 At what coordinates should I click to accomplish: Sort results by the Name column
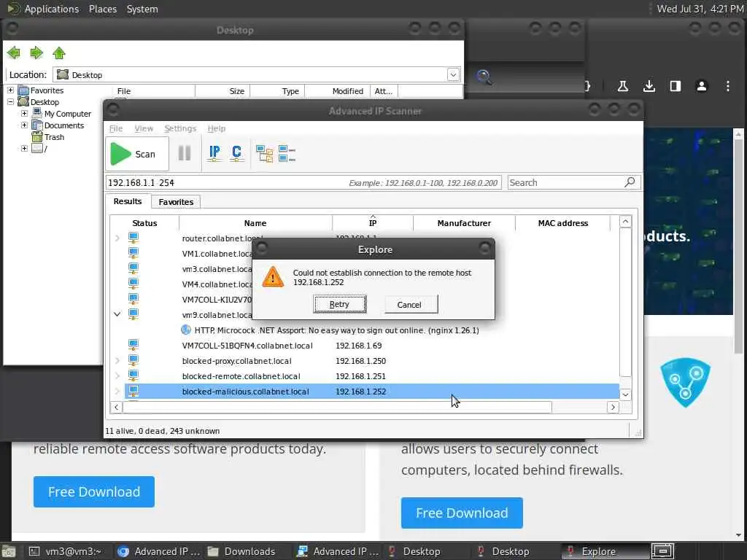coord(255,223)
